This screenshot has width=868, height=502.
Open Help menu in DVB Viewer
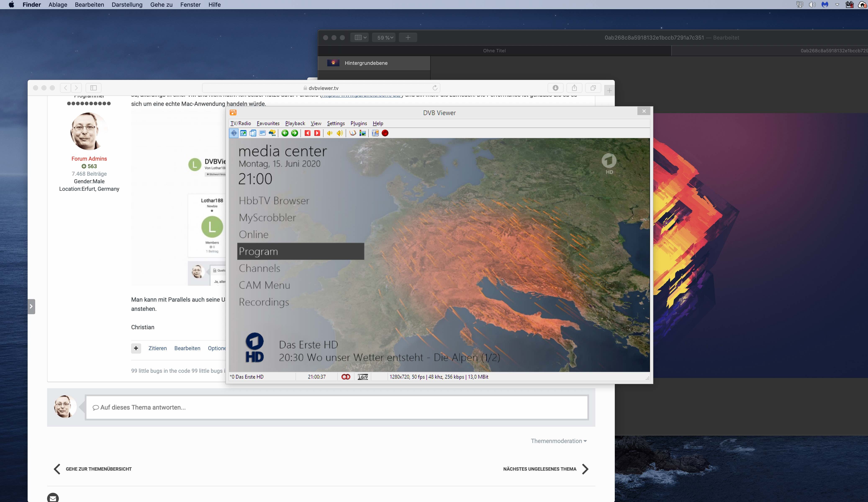point(378,123)
